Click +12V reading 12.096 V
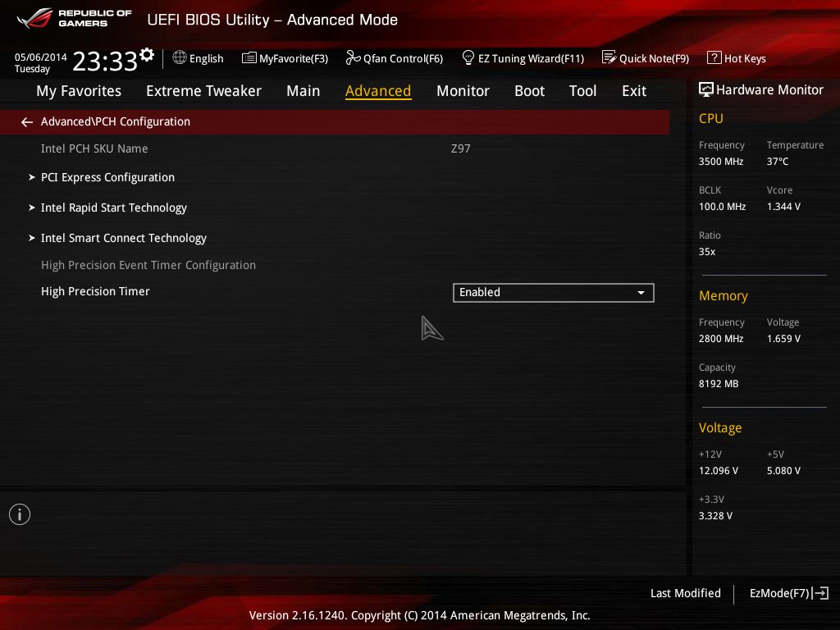This screenshot has width=840, height=630. [x=719, y=470]
